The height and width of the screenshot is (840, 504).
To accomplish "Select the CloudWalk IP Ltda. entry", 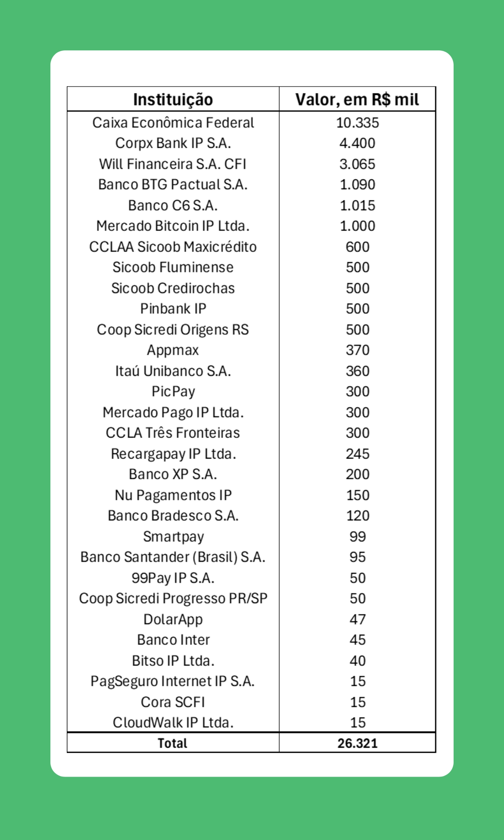I will tap(173, 722).
